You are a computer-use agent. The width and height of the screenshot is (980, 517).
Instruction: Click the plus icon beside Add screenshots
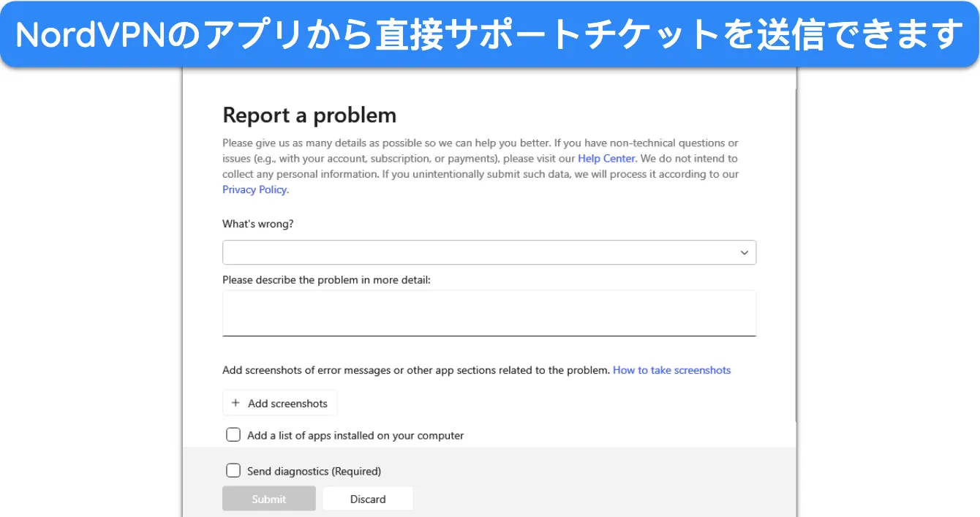click(235, 403)
